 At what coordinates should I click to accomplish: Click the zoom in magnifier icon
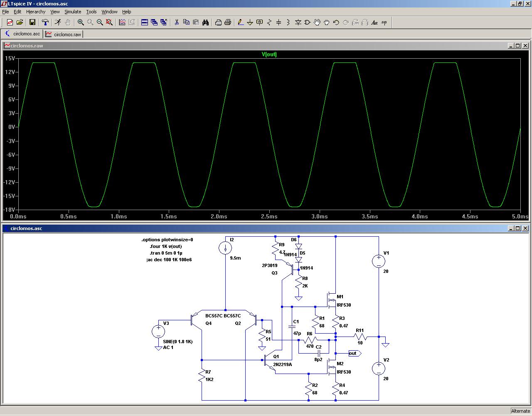click(x=81, y=22)
